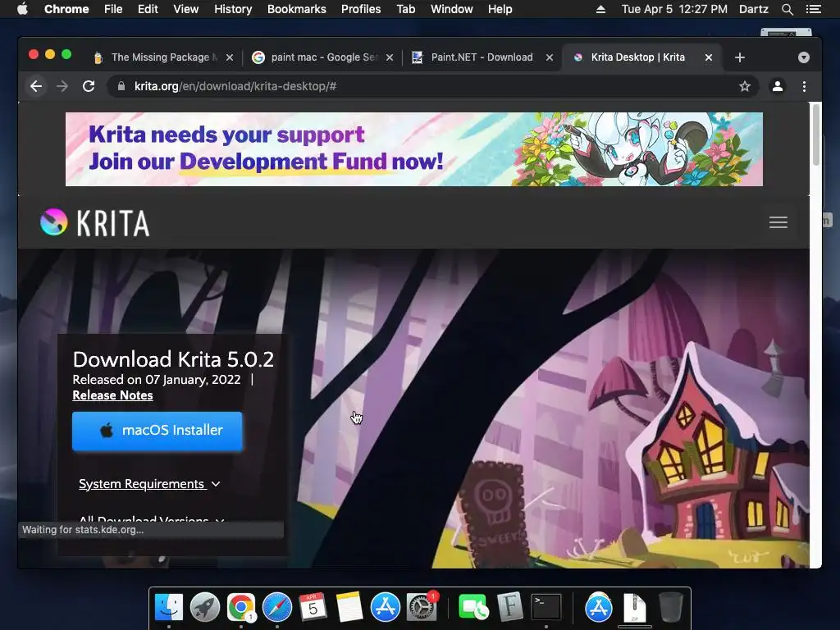This screenshot has width=840, height=630.
Task: Bookmark this page with the star icon
Action: pyautogui.click(x=745, y=86)
